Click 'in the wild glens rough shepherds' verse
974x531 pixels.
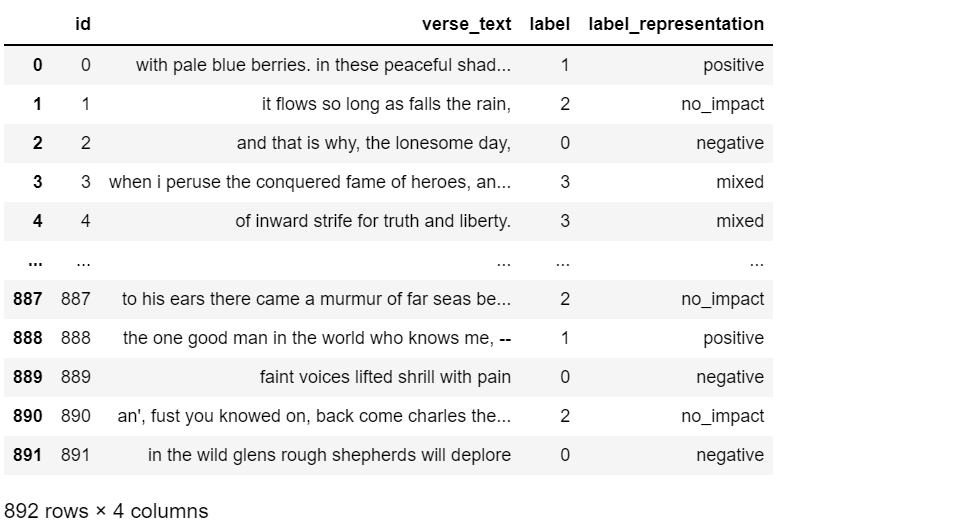click(329, 455)
